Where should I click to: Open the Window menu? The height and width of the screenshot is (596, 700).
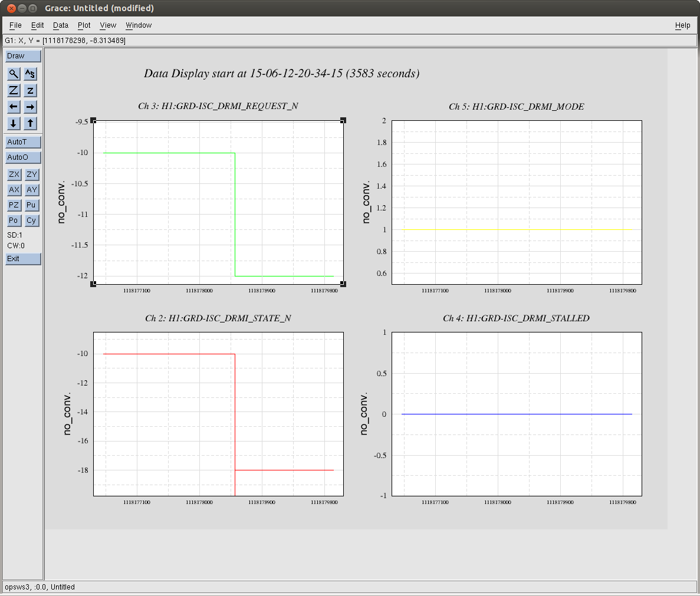(139, 25)
